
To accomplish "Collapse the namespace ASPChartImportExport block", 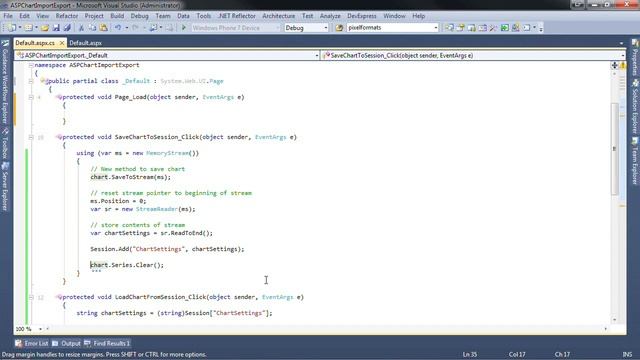I will pyautogui.click(x=31, y=65).
